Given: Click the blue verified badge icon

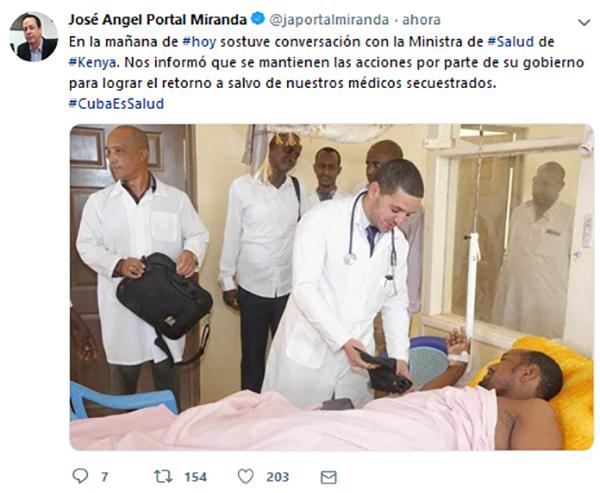Looking at the screenshot, I should tap(258, 19).
